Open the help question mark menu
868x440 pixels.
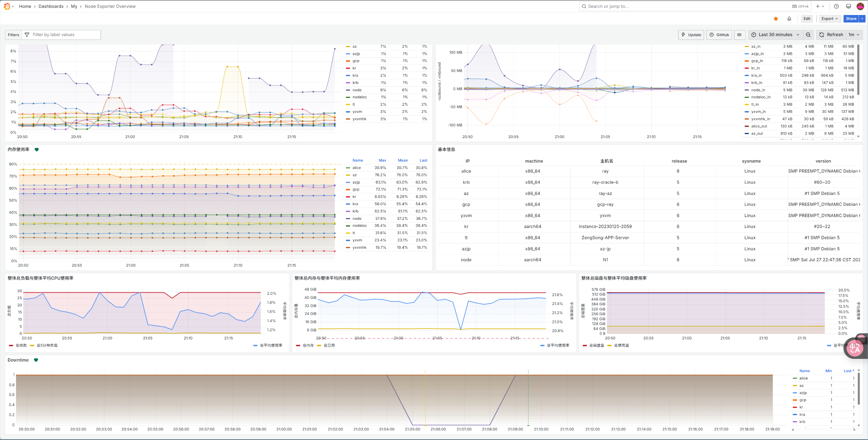coord(836,6)
